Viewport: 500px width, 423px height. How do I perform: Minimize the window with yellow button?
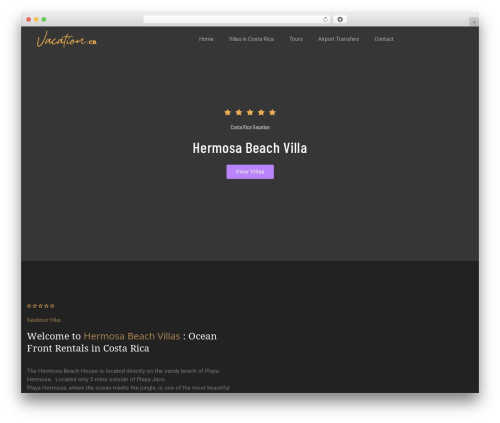pyautogui.click(x=36, y=19)
